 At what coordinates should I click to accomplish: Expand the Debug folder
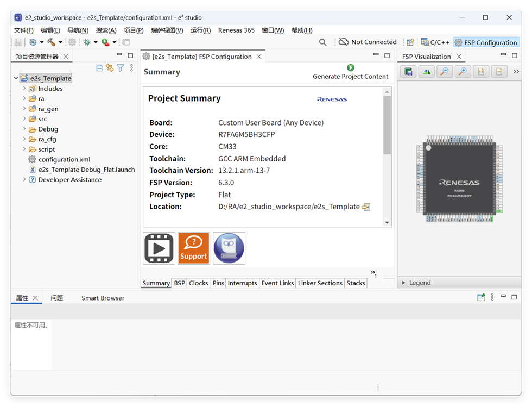(24, 129)
